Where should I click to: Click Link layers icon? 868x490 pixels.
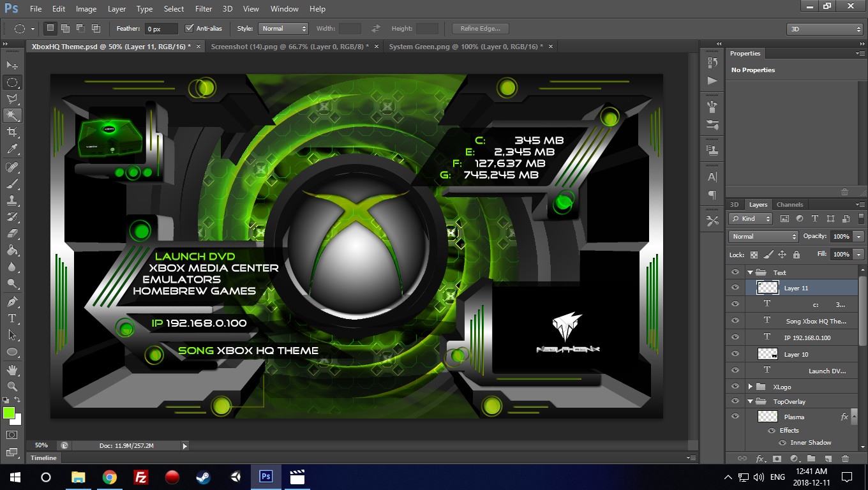pyautogui.click(x=742, y=458)
